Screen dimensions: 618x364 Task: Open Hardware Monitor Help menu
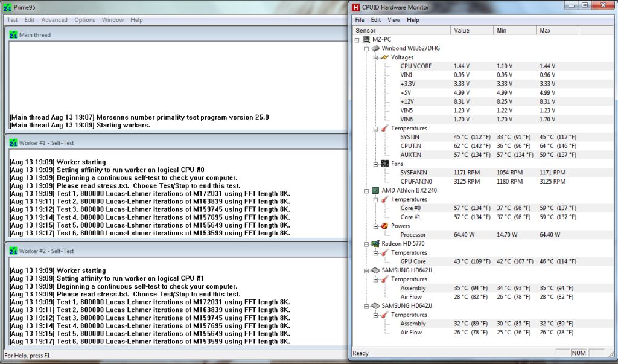pyautogui.click(x=413, y=20)
